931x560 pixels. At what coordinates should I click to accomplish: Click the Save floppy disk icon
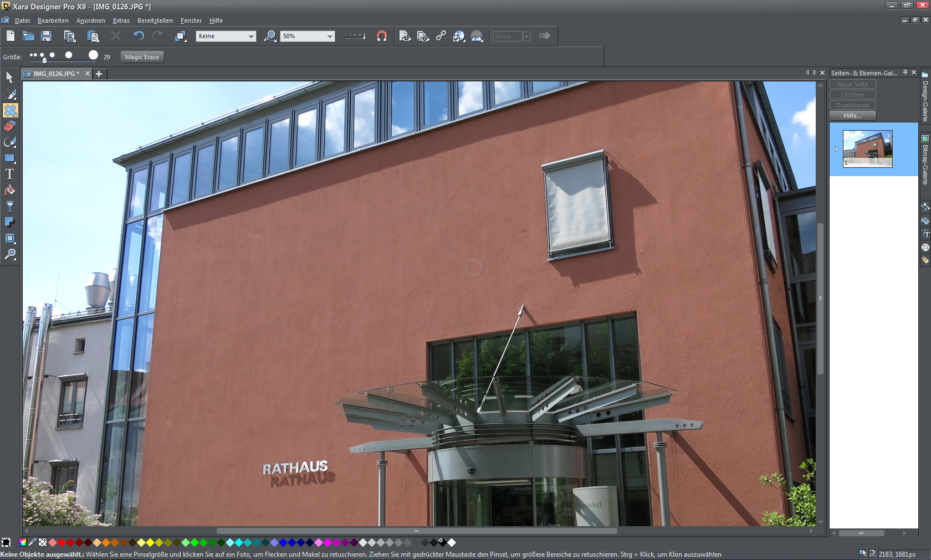pyautogui.click(x=47, y=36)
